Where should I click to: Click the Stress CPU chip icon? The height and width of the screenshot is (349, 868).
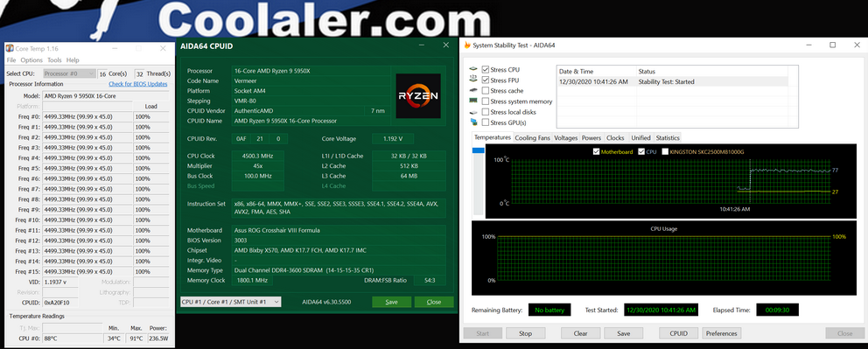tap(473, 70)
